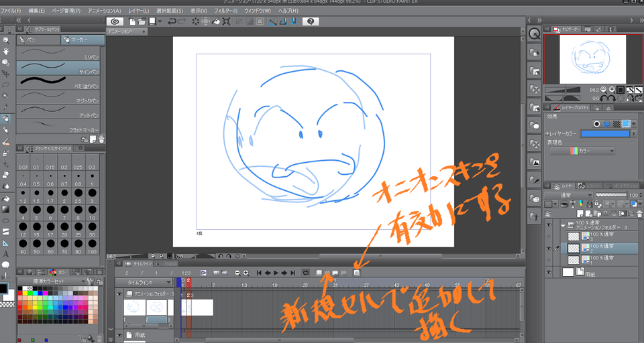Open the タイムライン1 dropdown

coord(144,283)
